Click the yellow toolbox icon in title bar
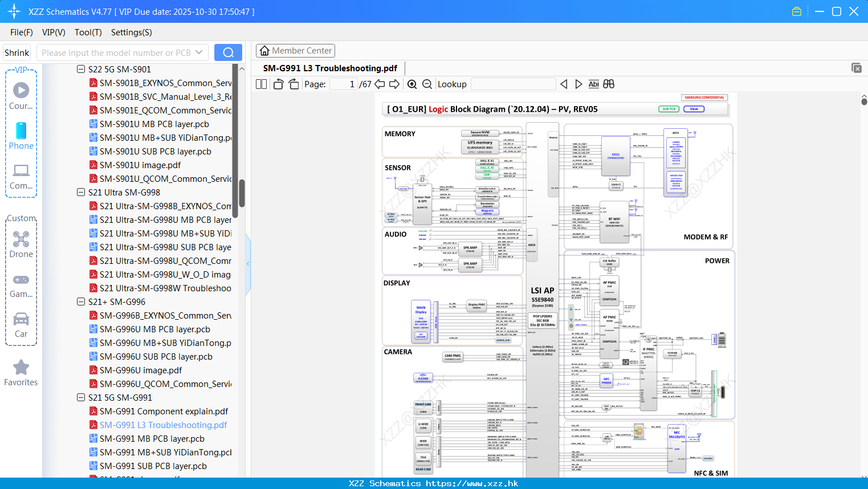The width and height of the screenshot is (868, 489). (x=797, y=11)
